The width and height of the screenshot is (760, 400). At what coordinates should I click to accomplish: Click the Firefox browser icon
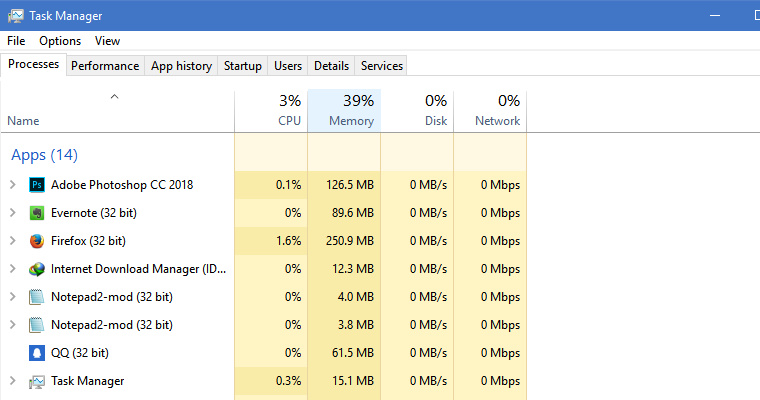pyautogui.click(x=37, y=241)
